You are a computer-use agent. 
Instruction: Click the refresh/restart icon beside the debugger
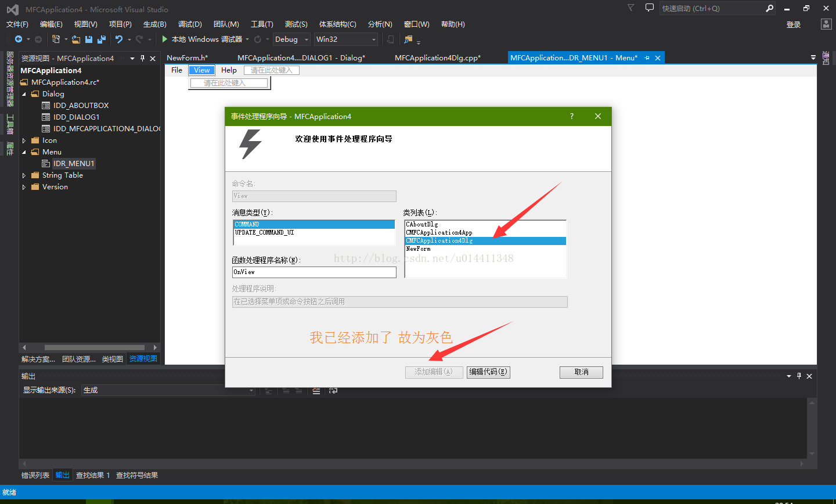(258, 39)
